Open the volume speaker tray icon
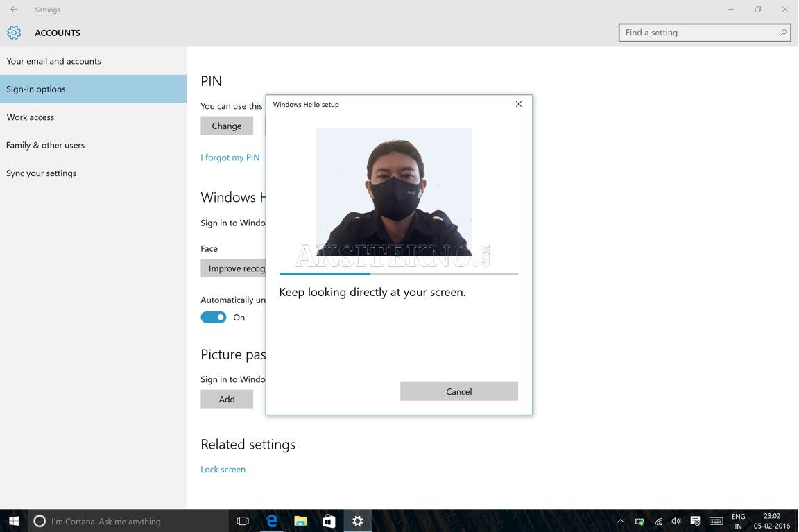This screenshot has width=799, height=532. [x=676, y=521]
